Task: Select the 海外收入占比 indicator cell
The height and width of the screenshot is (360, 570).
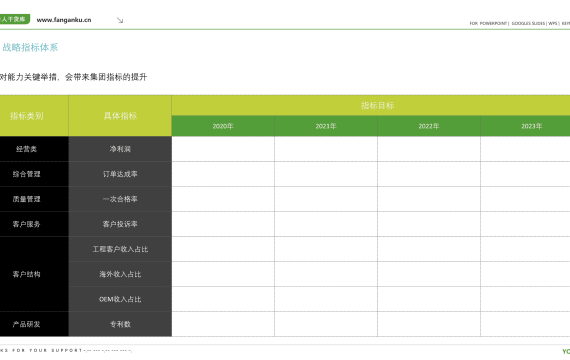Action: point(120,274)
